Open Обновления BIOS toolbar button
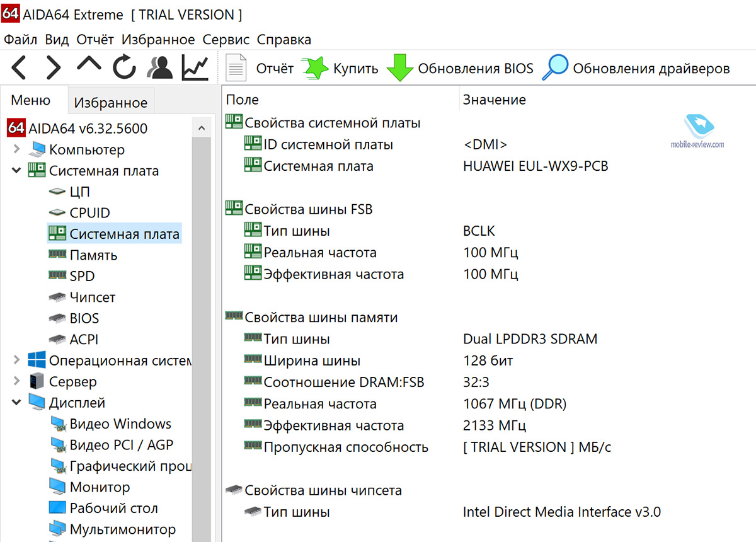 [x=460, y=68]
